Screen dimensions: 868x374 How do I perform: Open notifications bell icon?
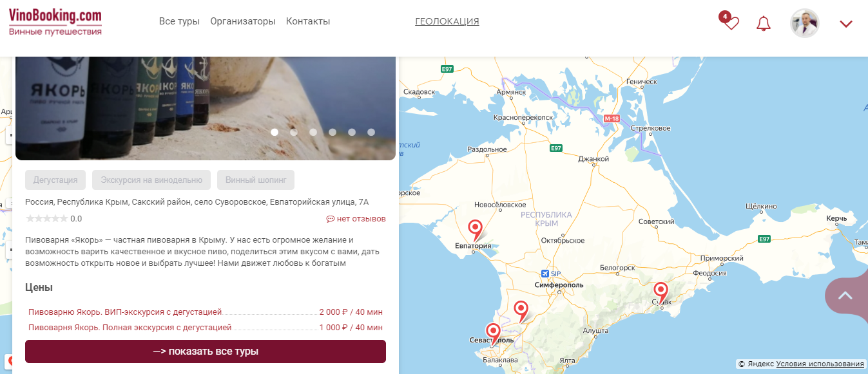(764, 23)
